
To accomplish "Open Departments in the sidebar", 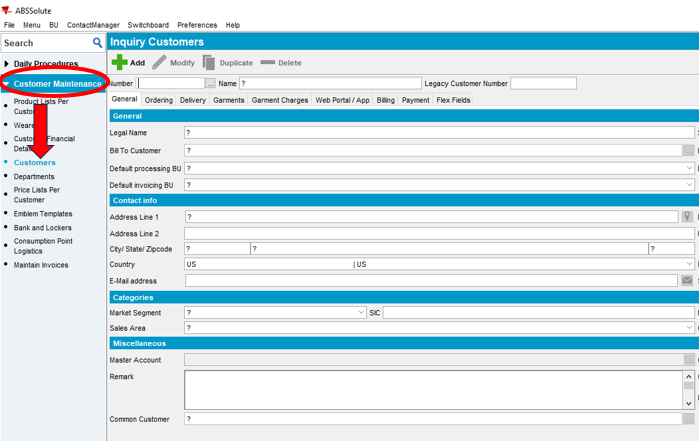I will 34,177.
